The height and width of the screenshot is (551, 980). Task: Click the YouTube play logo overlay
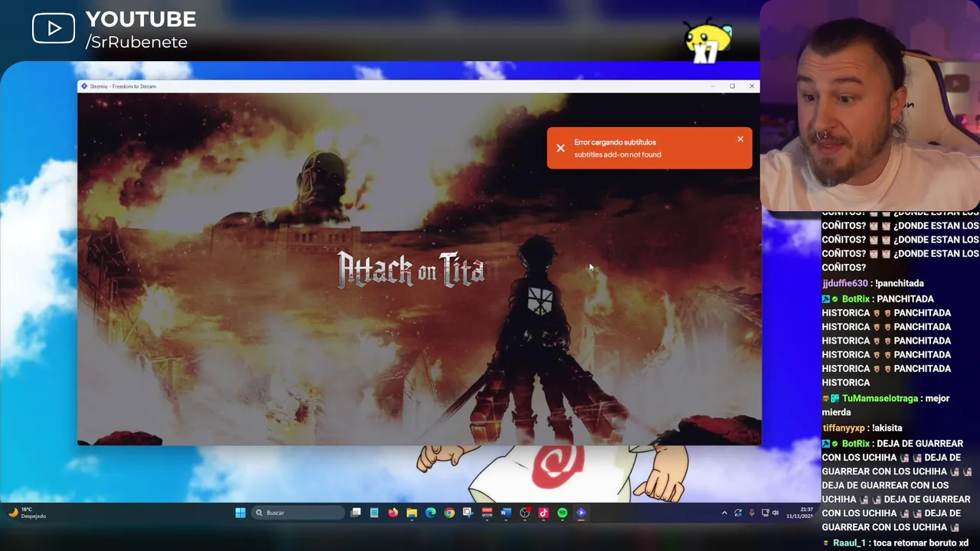[x=53, y=28]
